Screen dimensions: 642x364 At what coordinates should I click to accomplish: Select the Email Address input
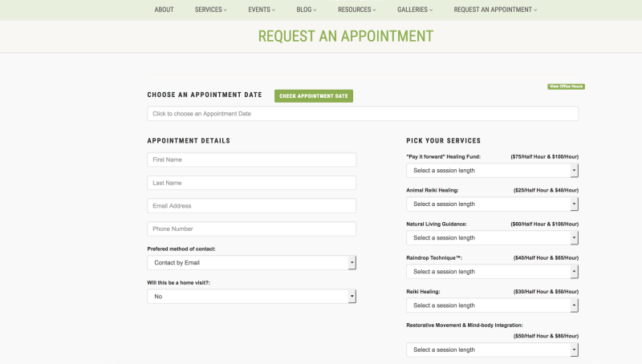(x=252, y=206)
